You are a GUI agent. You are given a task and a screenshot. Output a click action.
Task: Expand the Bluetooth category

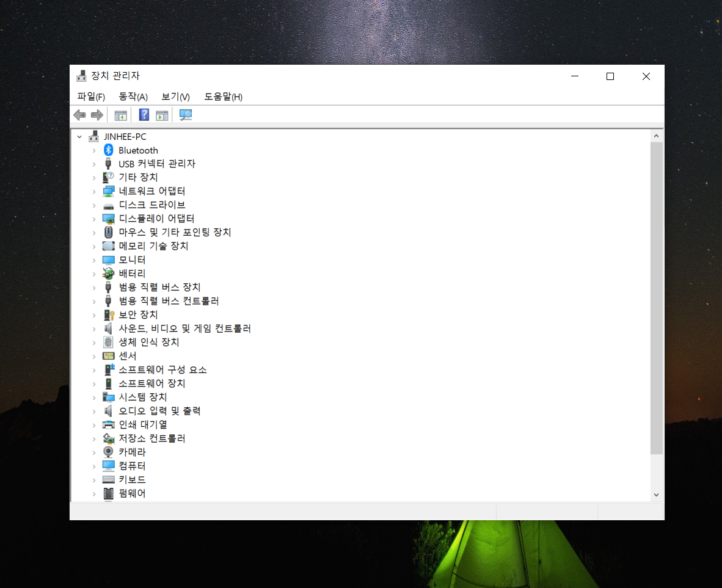94,151
